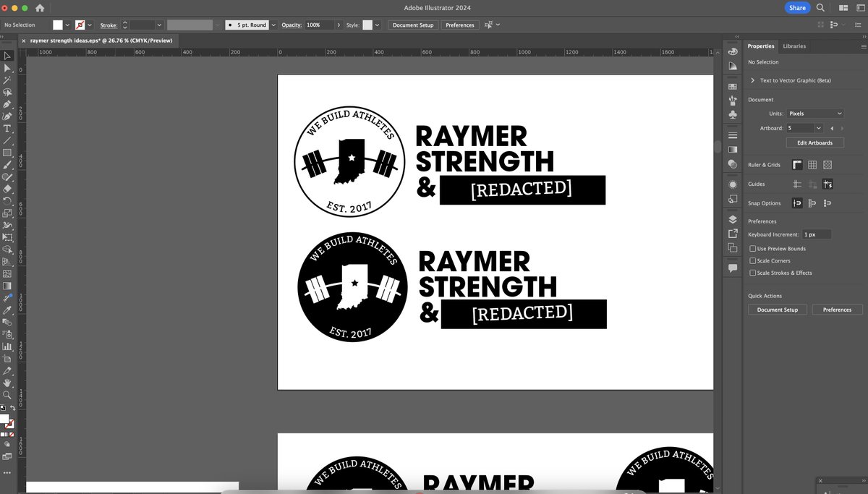
Task: Select the Direct Selection tool
Action: pos(7,68)
